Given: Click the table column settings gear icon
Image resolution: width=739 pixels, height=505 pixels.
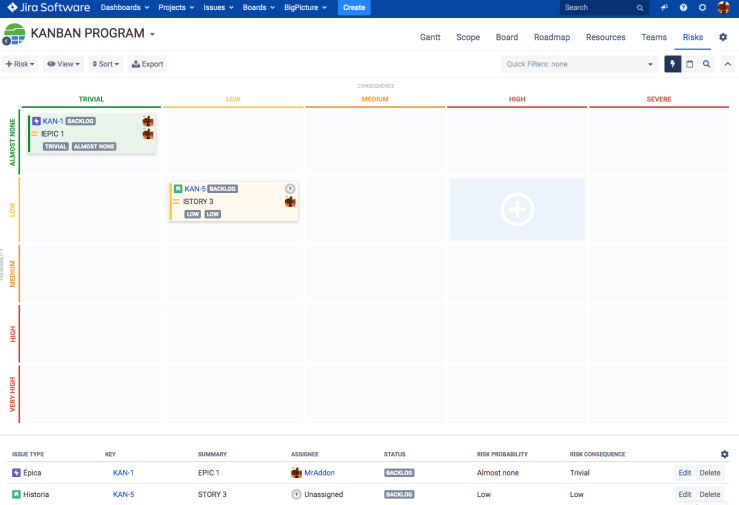Looking at the screenshot, I should [x=725, y=454].
